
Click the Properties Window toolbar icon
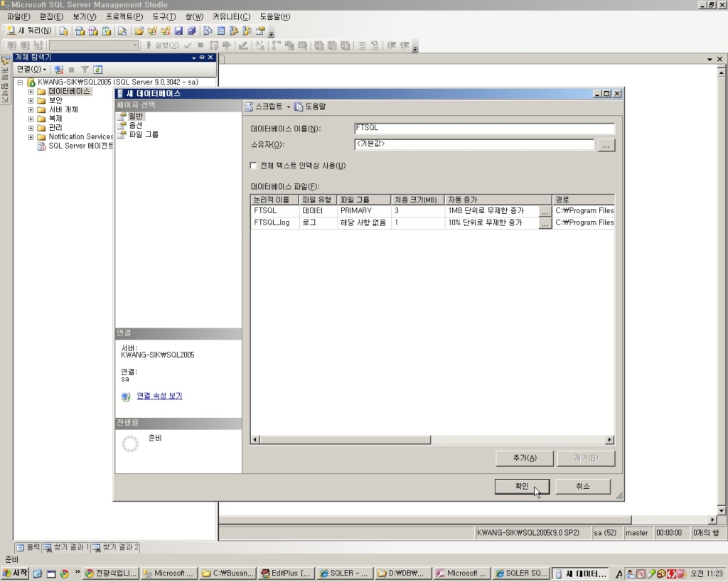[260, 31]
